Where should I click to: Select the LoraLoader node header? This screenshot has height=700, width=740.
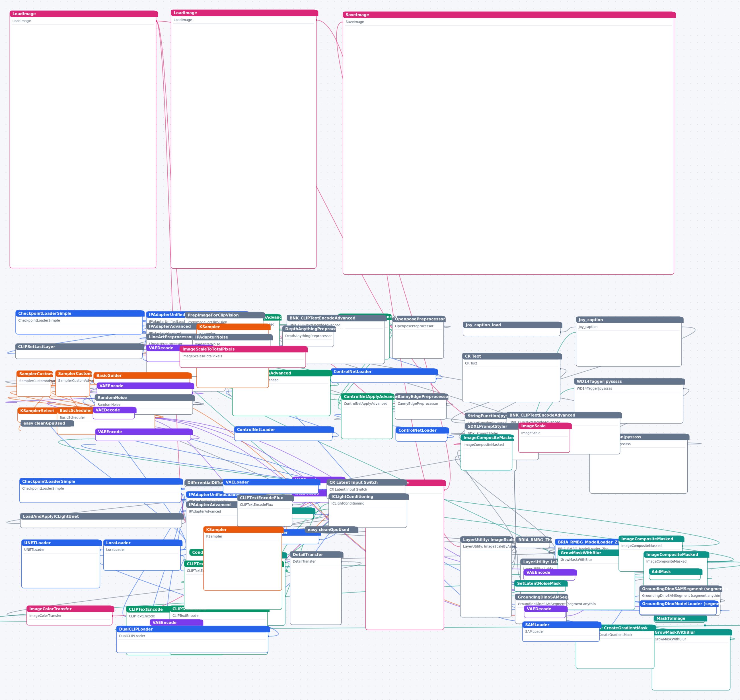coord(143,543)
